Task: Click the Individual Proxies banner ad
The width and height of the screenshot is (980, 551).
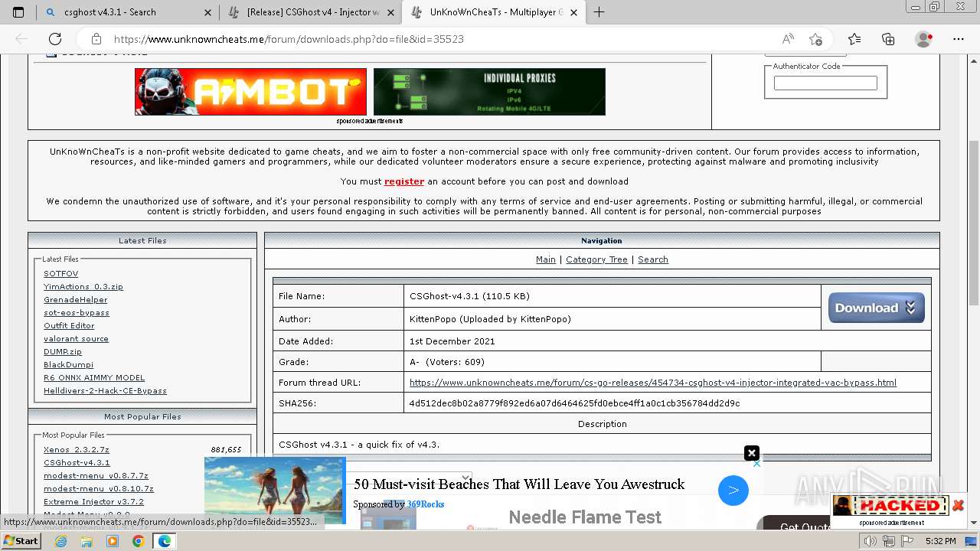Action: [489, 92]
